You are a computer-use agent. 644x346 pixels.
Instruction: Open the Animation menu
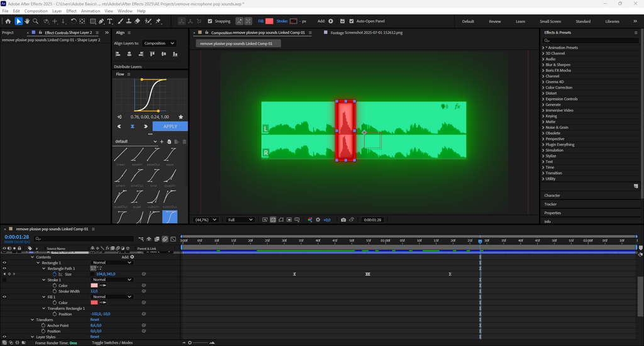pos(90,11)
